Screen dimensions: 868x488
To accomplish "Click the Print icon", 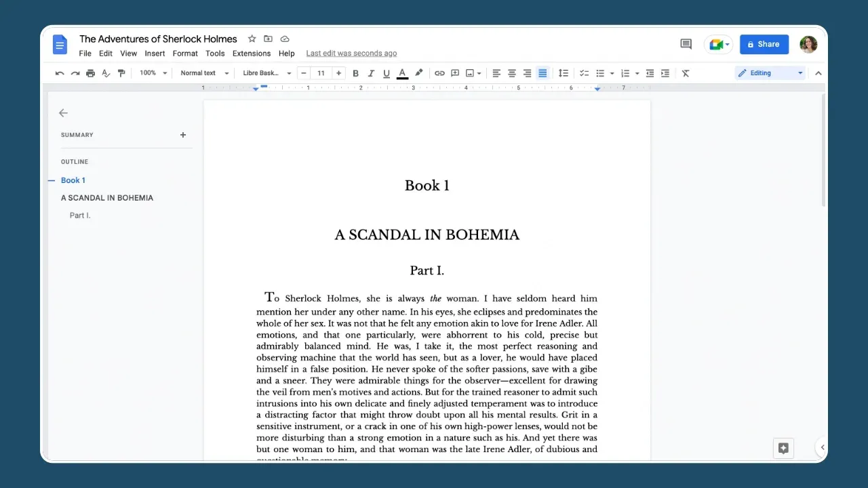I will tap(90, 73).
